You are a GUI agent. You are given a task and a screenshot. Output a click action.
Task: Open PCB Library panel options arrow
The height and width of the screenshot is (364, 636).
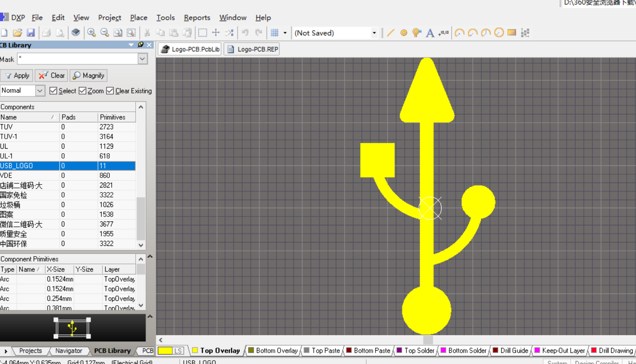click(131, 45)
